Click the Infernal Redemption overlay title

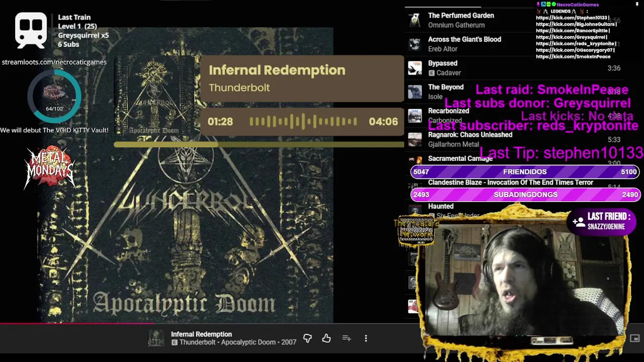tap(277, 70)
